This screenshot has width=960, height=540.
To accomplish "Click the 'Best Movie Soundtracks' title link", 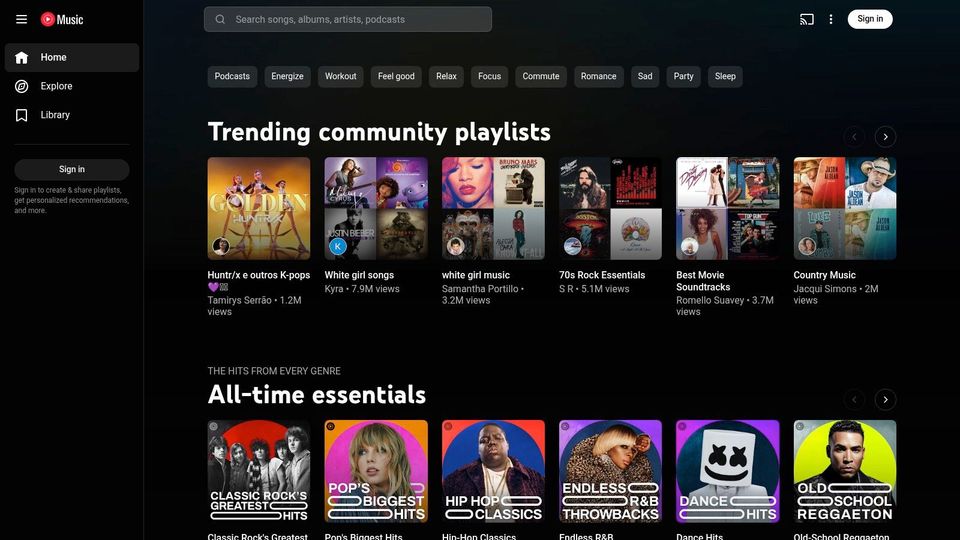I will coord(703,281).
